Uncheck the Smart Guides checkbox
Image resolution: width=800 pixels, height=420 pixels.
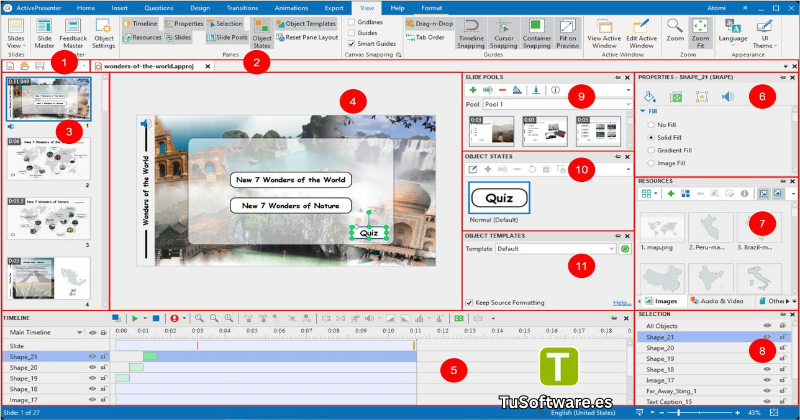coord(352,43)
